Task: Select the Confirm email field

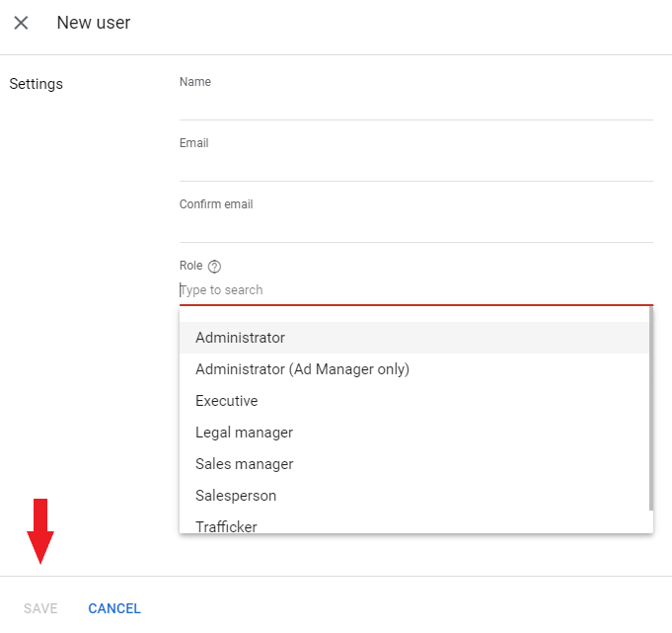Action: tap(415, 227)
